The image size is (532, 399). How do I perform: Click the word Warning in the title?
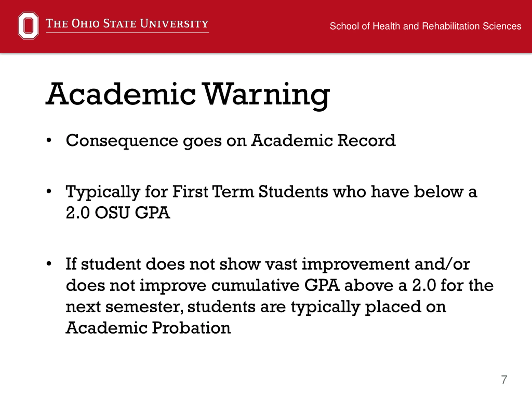[x=266, y=95]
